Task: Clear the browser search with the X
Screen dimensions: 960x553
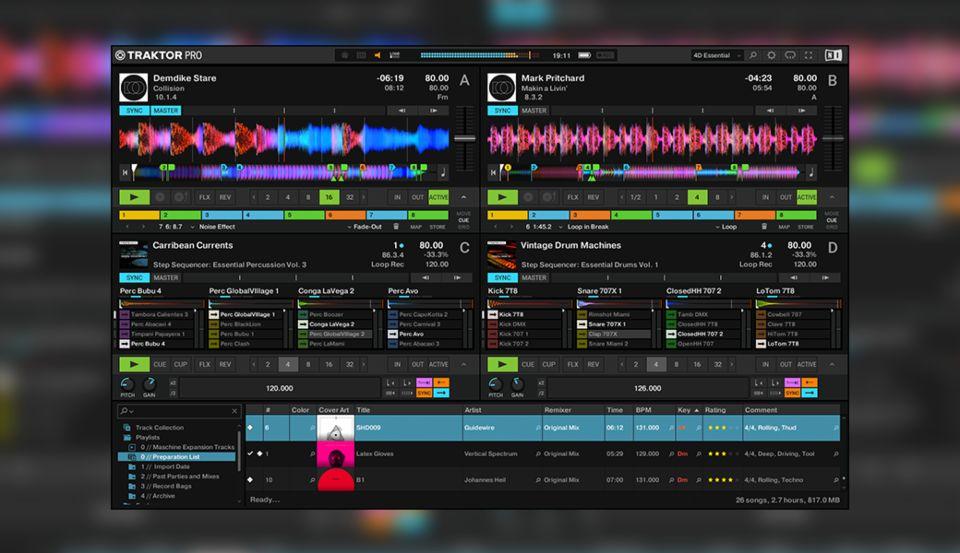Action: coord(234,411)
